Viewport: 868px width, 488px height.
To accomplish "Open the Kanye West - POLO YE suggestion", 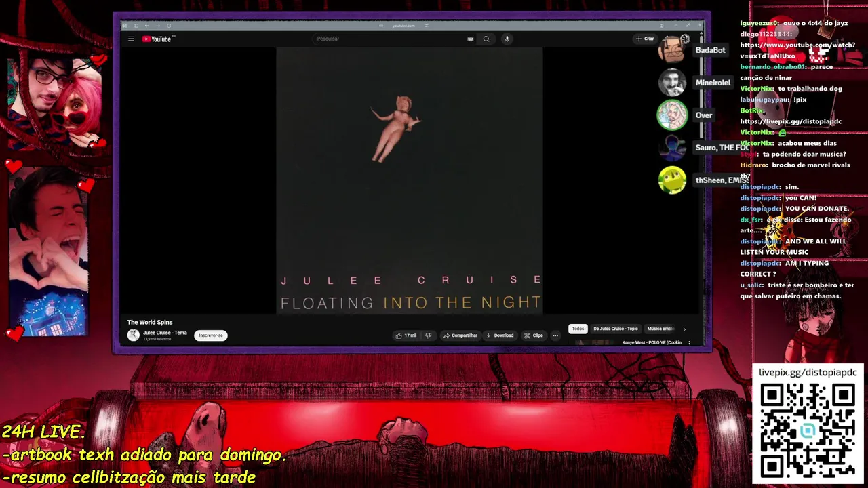I will [652, 343].
